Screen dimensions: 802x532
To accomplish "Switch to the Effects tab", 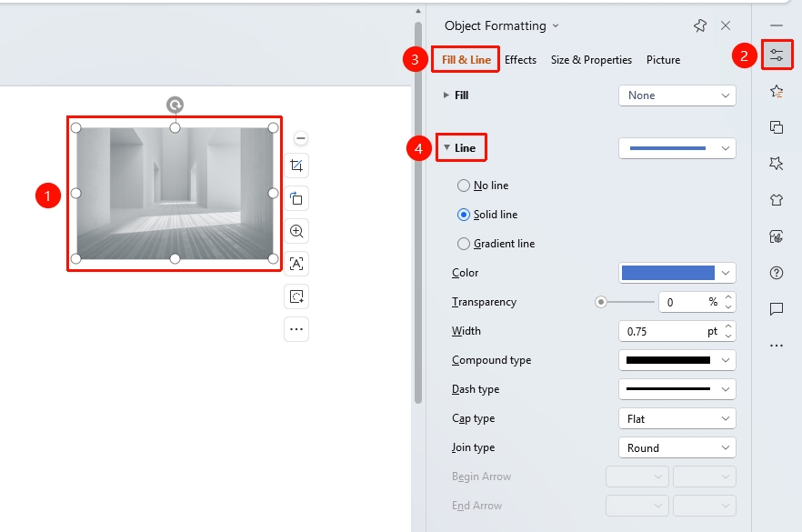I will 520,60.
